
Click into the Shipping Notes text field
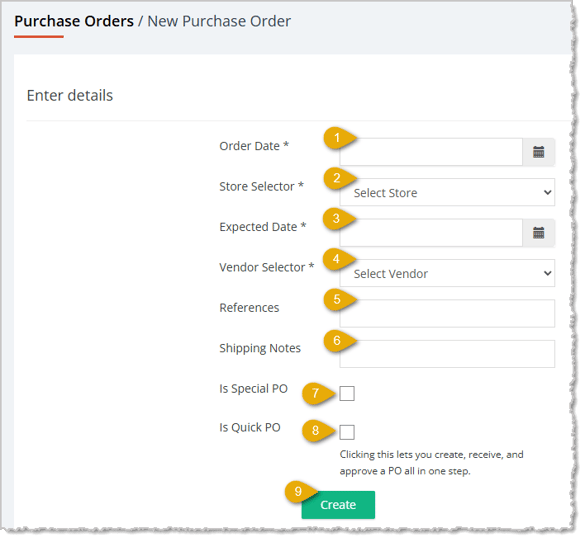coord(447,354)
